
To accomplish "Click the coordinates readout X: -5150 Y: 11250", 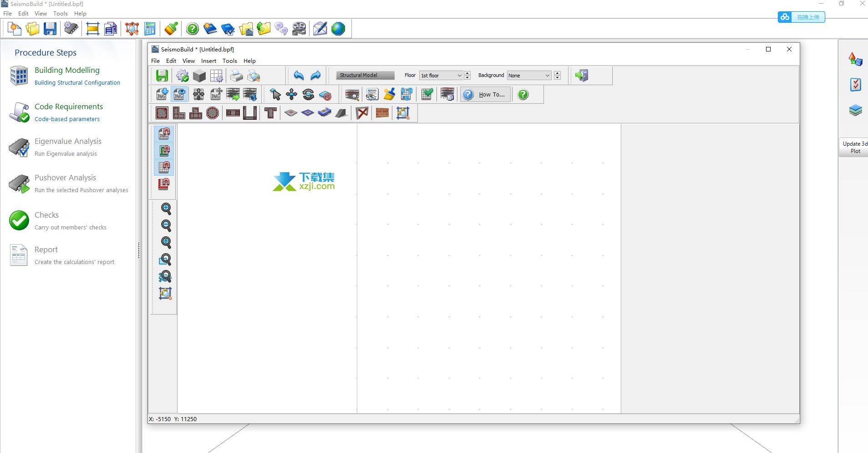I will coord(173,419).
